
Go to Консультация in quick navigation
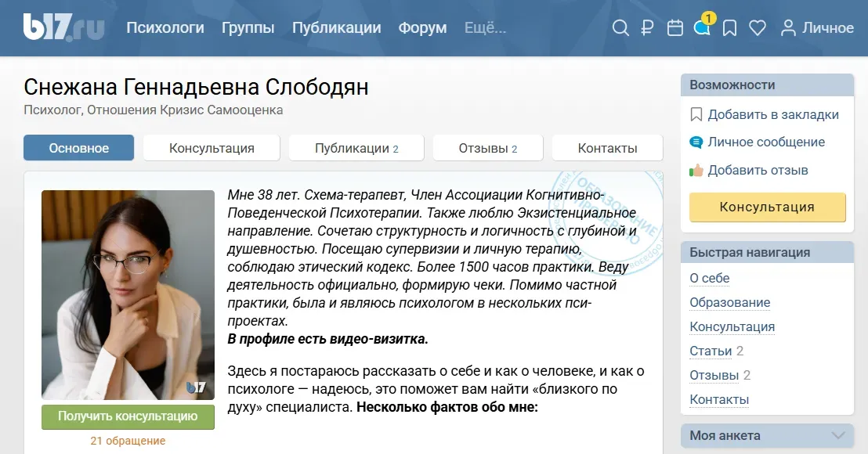pos(732,327)
